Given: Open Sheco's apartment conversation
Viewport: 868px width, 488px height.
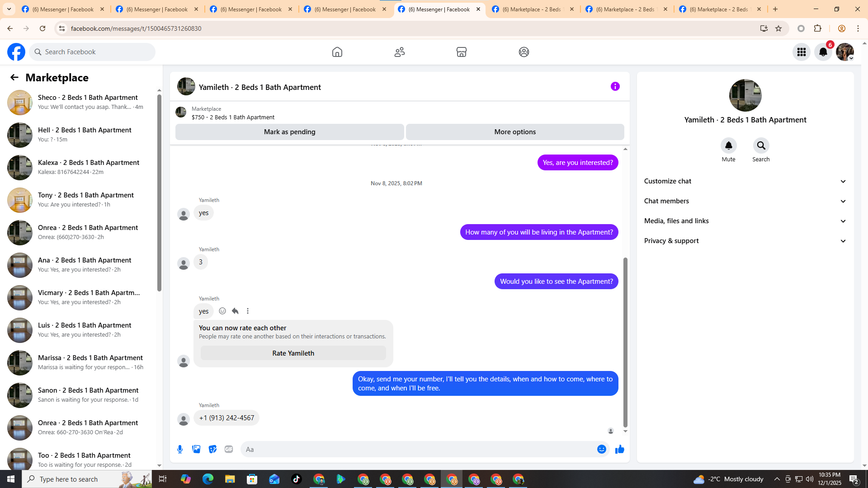Looking at the screenshot, I should click(80, 102).
